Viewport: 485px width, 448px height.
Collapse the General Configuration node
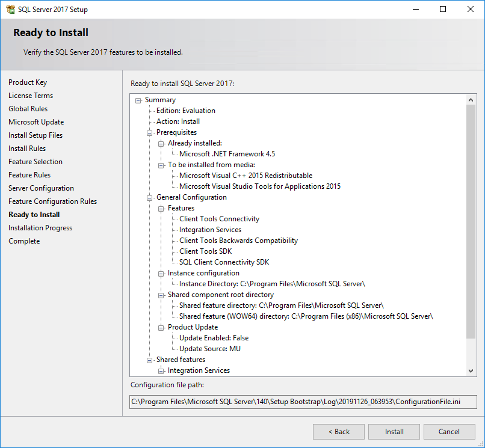coord(149,198)
